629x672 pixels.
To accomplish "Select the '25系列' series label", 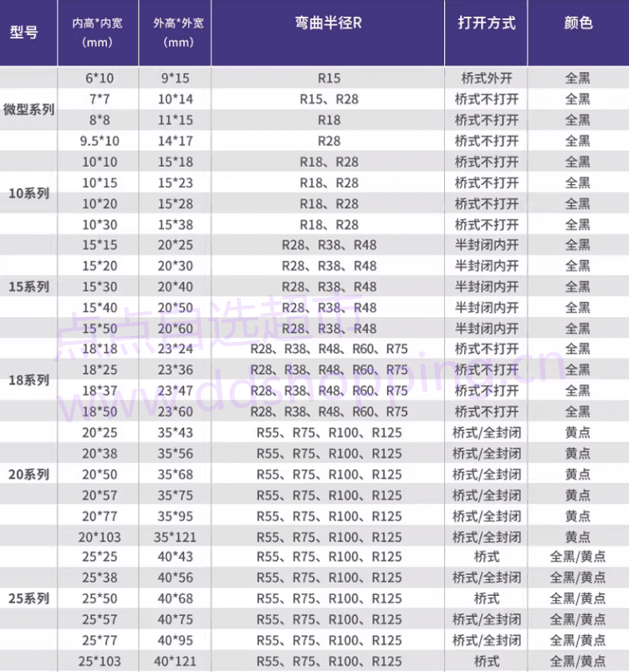I will point(28,598).
